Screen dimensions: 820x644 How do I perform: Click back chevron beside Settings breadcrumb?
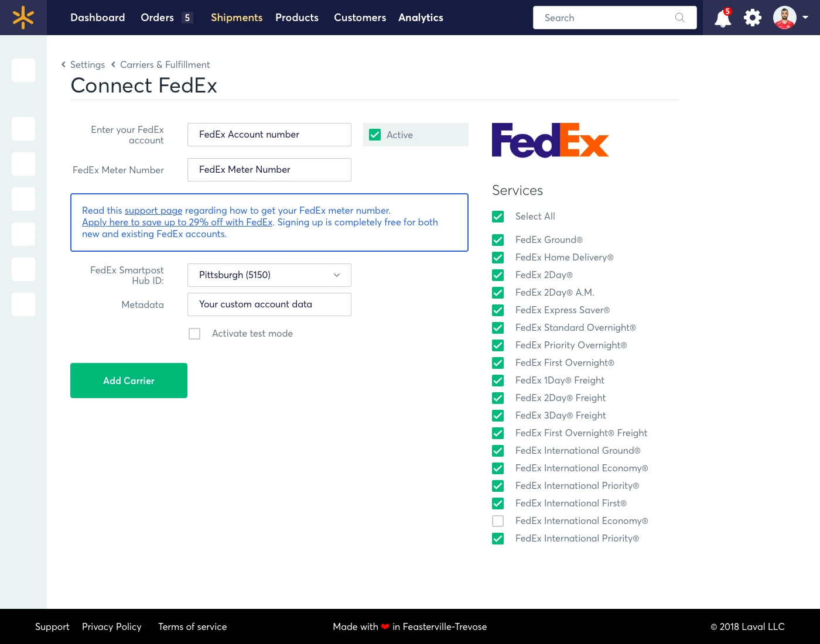[63, 64]
